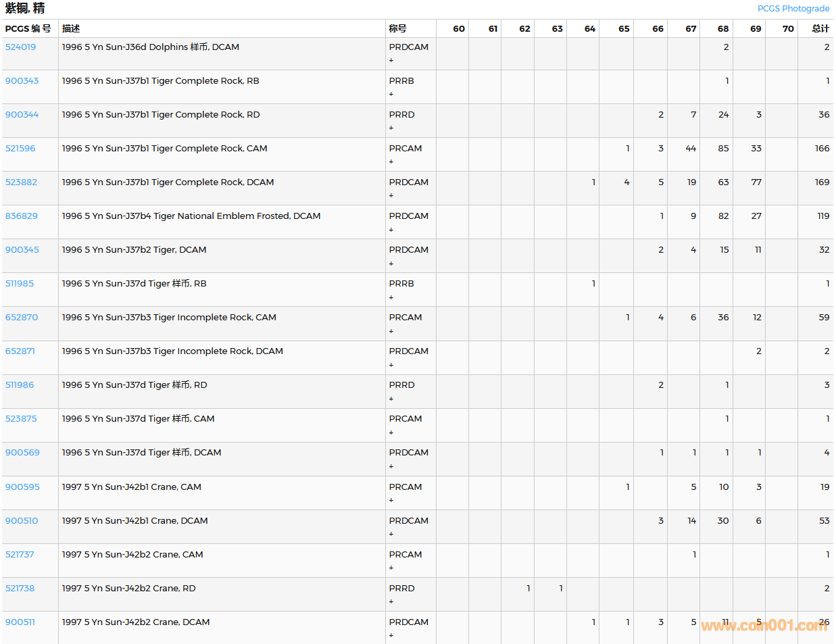The image size is (836, 644).
Task: Expand plus sign in Tiger Complete Rock RD row
Action: click(x=391, y=128)
